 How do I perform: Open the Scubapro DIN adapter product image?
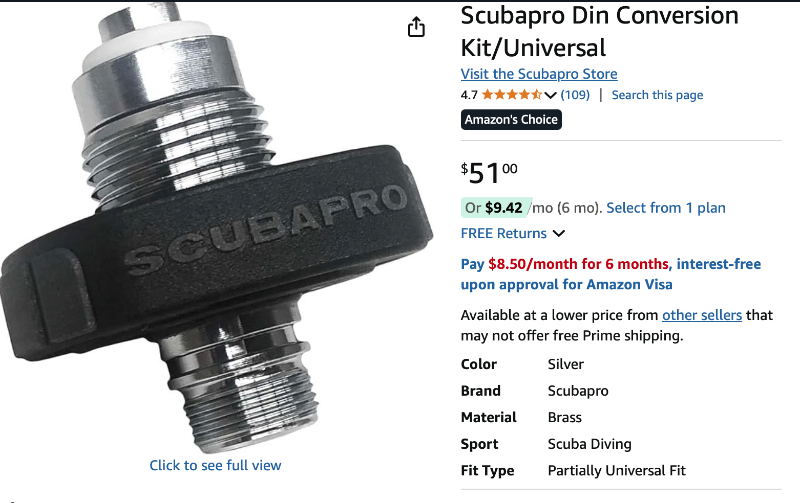tap(214, 227)
